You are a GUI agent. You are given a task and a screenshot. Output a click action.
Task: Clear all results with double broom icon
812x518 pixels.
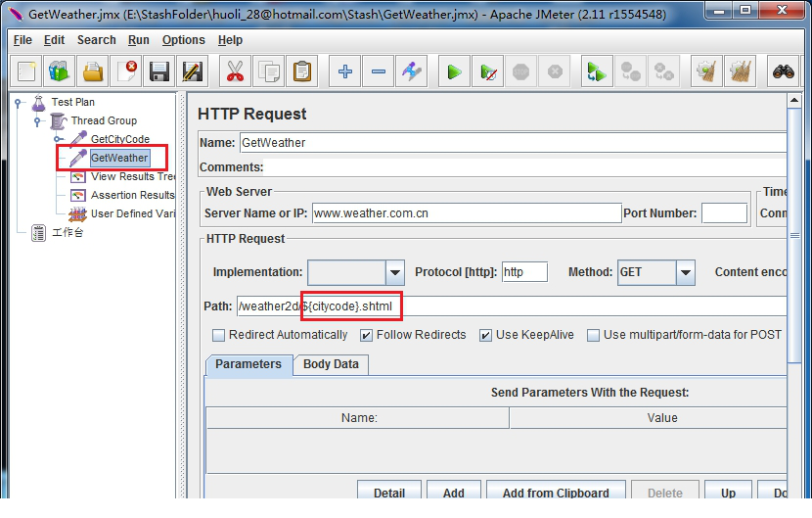coord(740,71)
